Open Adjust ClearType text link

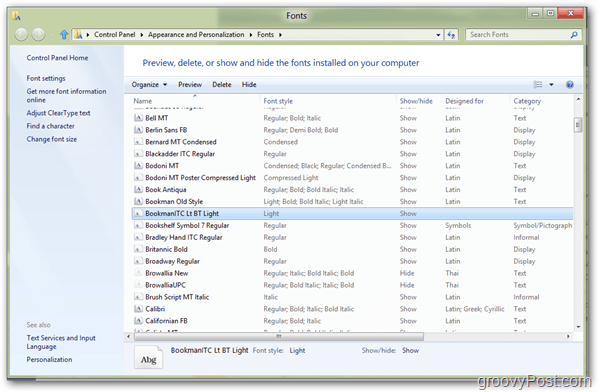pyautogui.click(x=59, y=113)
